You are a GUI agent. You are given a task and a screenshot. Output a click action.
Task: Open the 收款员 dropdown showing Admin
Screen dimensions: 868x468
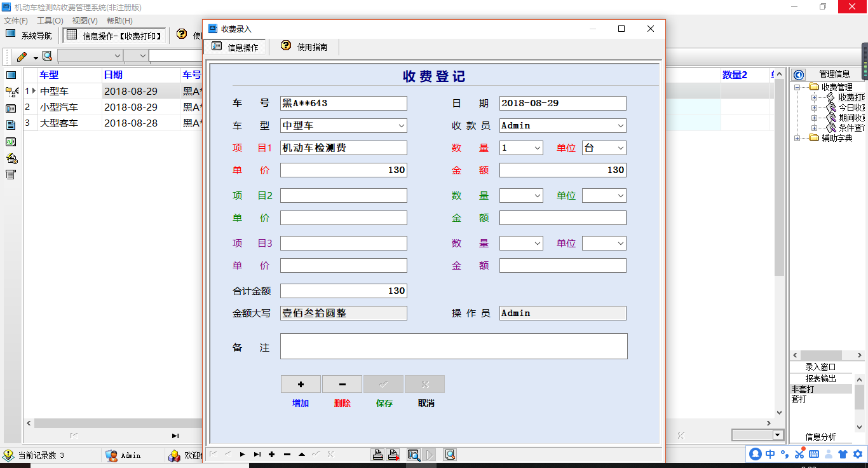[x=620, y=126]
